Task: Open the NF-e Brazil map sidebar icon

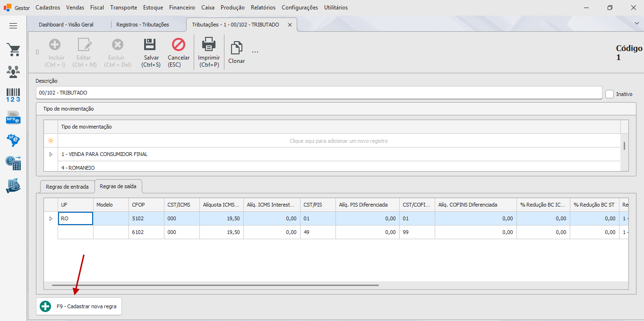Action: point(13,140)
